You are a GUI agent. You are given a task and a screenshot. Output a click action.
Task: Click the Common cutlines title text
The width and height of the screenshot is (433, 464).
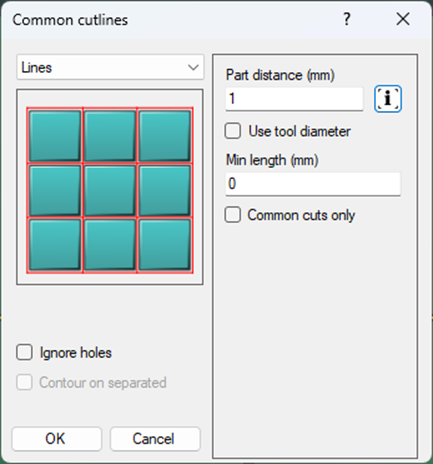tap(70, 20)
